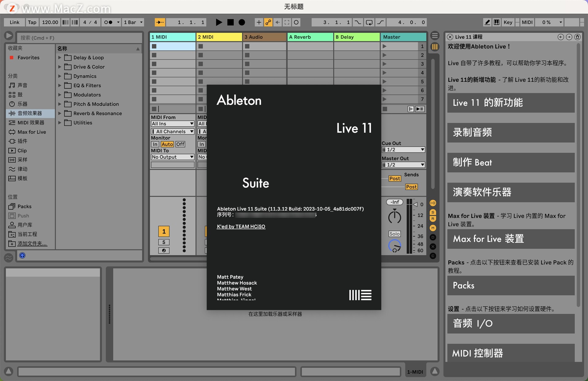The height and width of the screenshot is (381, 588).
Task: Toggle Performance Impact C button
Action: click(x=433, y=256)
